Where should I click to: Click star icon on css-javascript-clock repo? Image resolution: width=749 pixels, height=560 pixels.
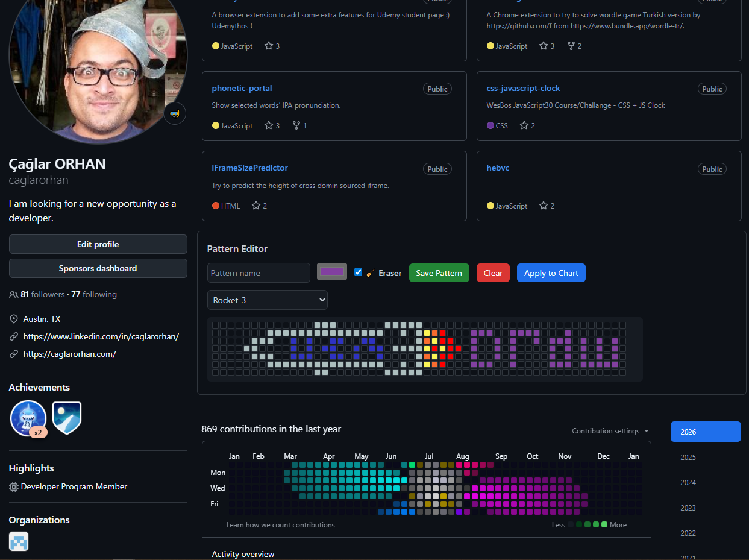point(524,125)
